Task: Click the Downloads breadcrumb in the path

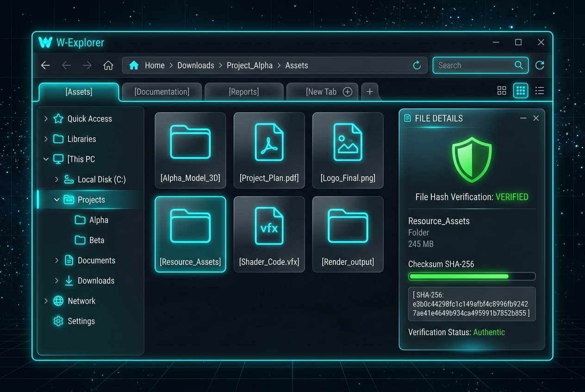Action: 196,65
